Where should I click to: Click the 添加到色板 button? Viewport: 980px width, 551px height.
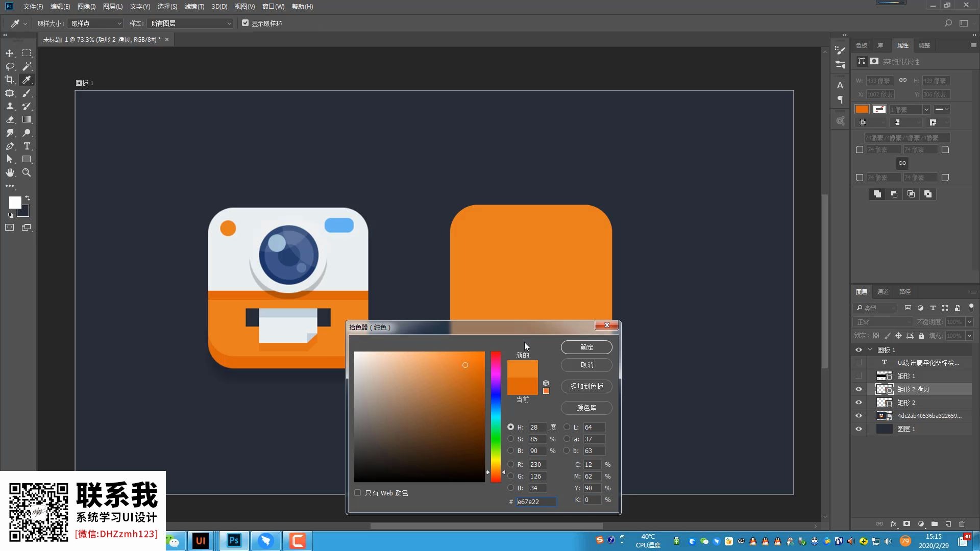(586, 386)
